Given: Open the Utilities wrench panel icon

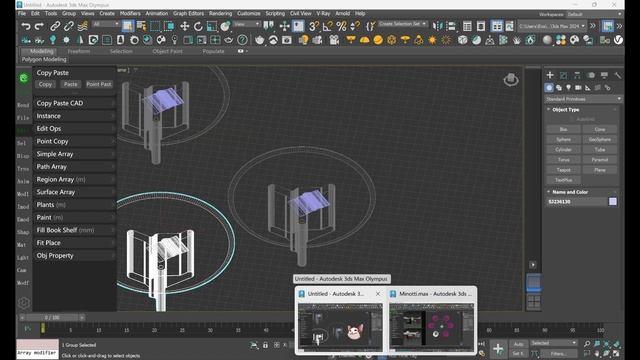Looking at the screenshot, I should 618,75.
